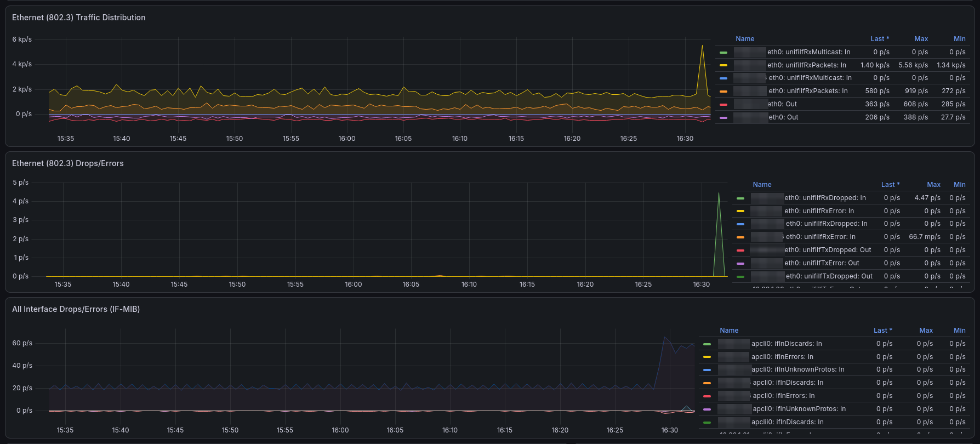
Task: Sort Ethernet Drops/Errors legend by Max header
Action: (933, 185)
